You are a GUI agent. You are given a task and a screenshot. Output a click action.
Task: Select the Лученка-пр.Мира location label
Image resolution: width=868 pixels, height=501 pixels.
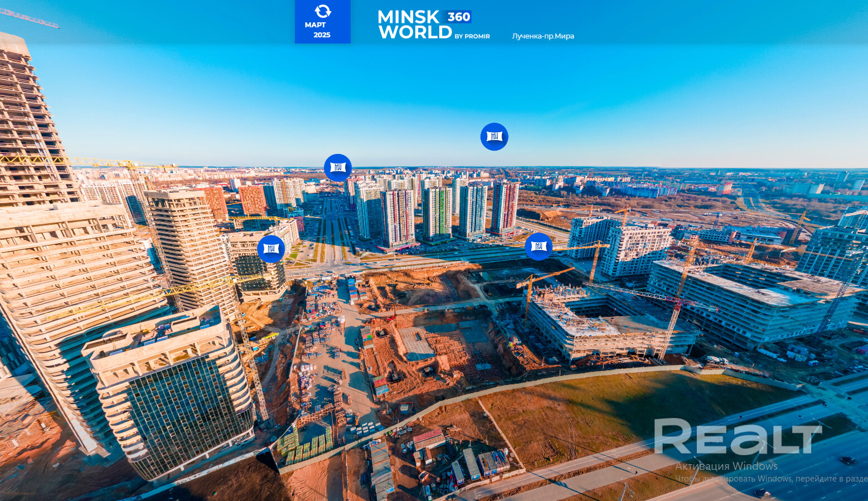pyautogui.click(x=543, y=36)
